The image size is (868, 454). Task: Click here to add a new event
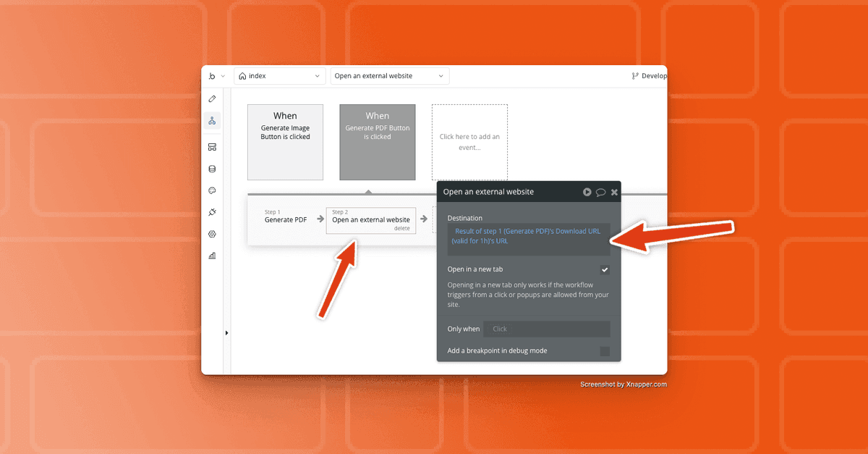coord(469,141)
